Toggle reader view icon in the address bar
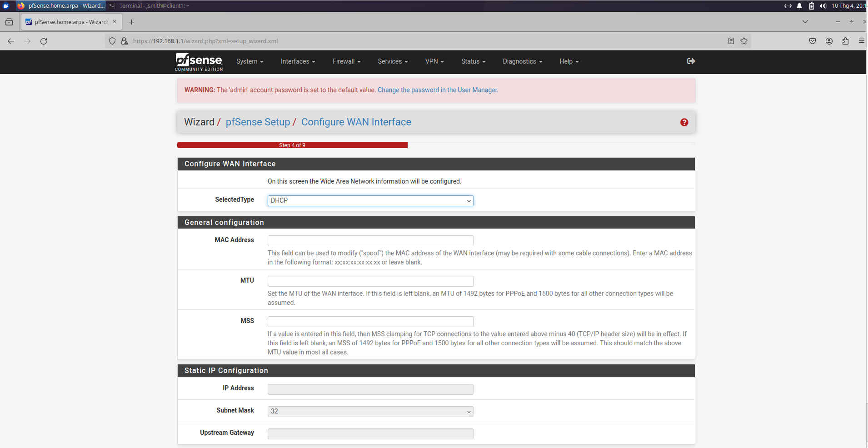Image resolution: width=868 pixels, height=448 pixels. 731,41
